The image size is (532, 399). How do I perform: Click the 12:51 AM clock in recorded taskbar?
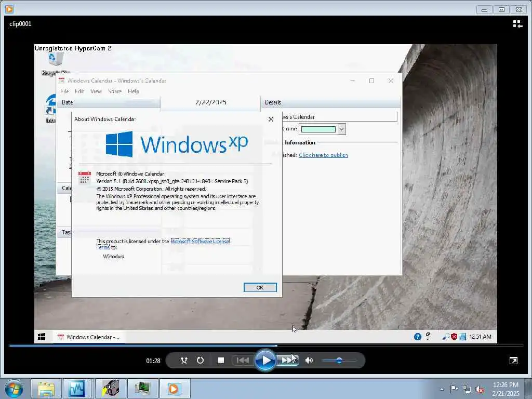481,337
